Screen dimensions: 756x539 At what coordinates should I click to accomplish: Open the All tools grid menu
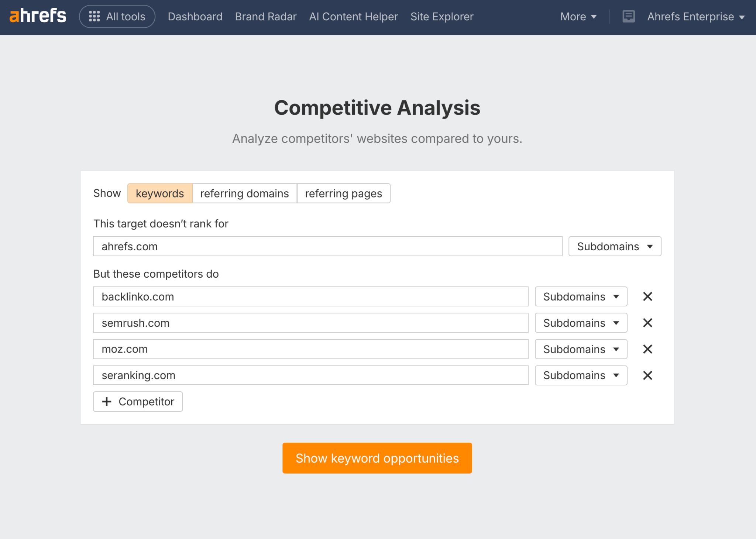point(117,16)
